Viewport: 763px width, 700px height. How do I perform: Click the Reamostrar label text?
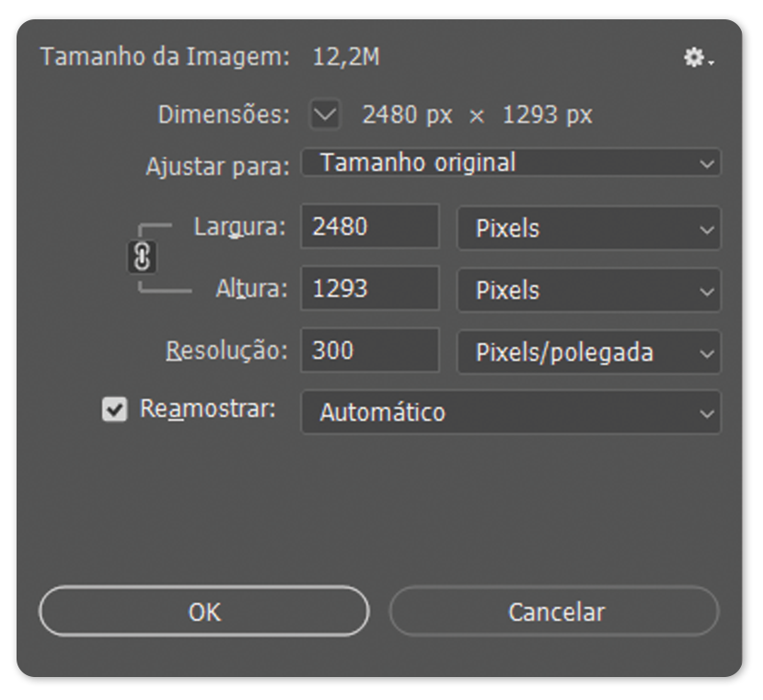pyautogui.click(x=208, y=409)
